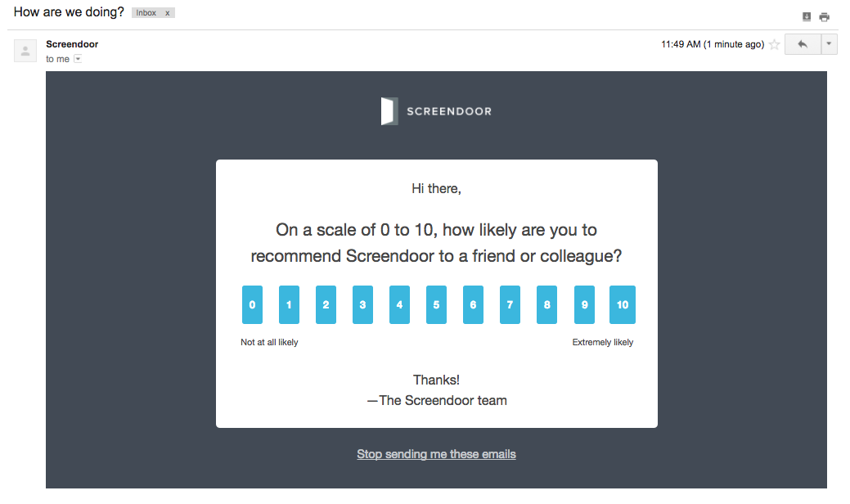
Task: Choose rating 1 button
Action: pos(289,305)
